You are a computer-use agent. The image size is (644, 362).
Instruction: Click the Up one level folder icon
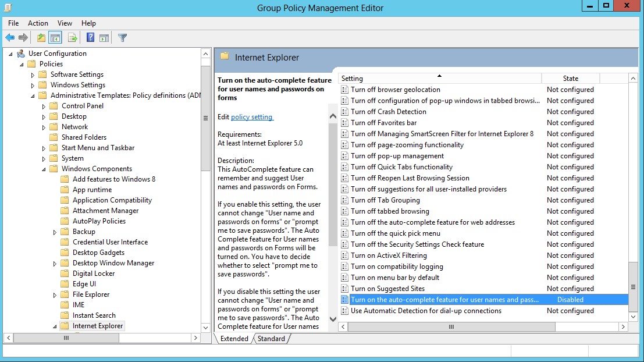[x=40, y=37]
